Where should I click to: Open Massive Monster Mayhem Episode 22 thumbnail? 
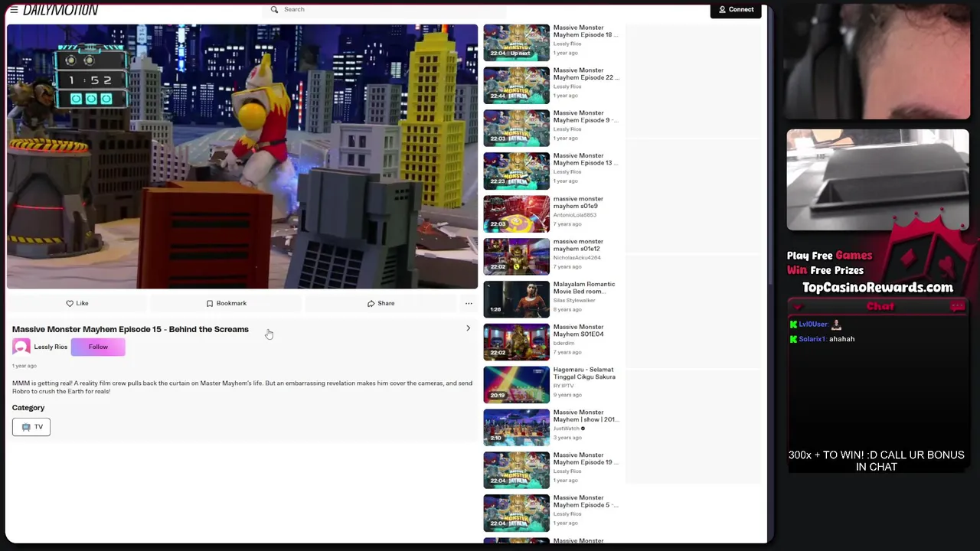pos(516,85)
